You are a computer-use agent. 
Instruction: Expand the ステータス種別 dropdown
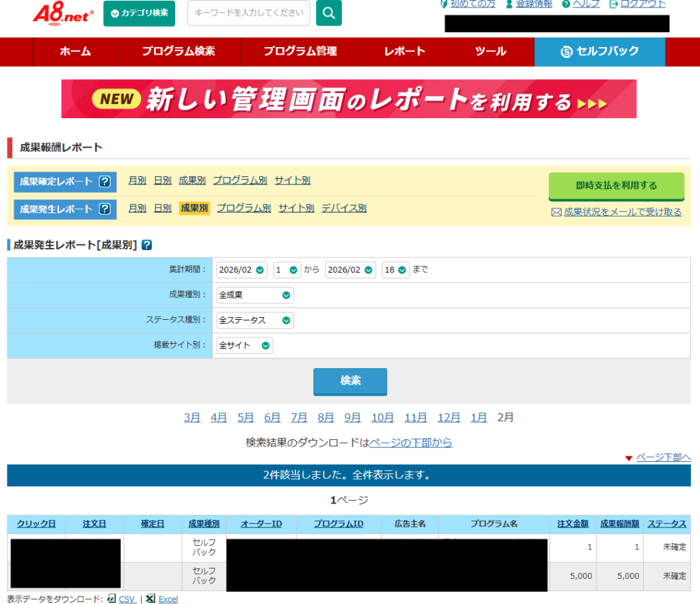click(254, 320)
